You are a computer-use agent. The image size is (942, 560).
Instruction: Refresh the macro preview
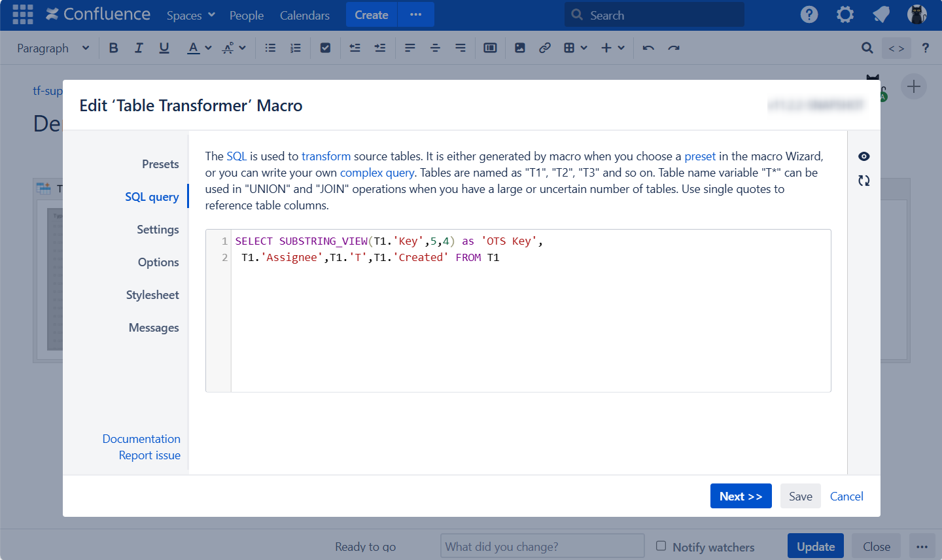click(x=864, y=181)
